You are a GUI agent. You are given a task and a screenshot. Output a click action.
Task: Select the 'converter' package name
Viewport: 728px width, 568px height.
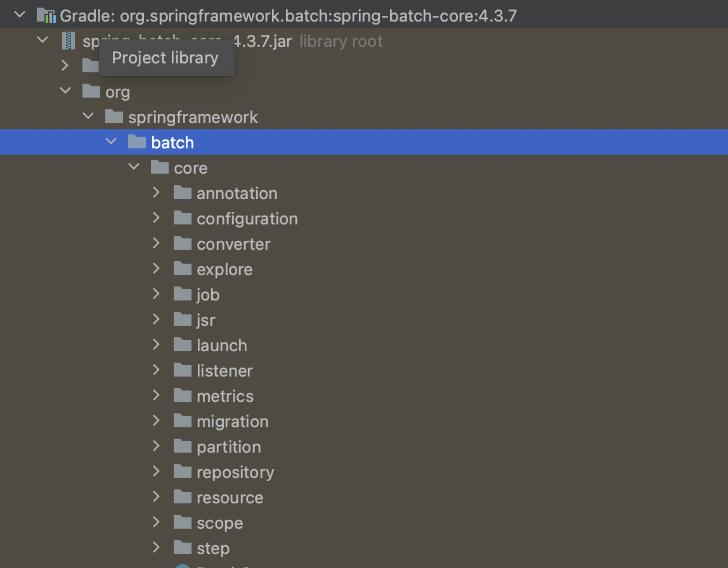pyautogui.click(x=233, y=244)
